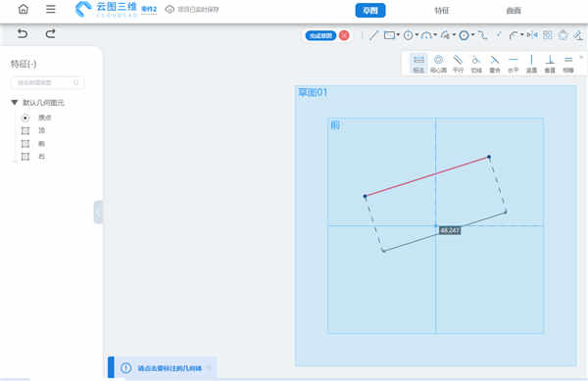Click the dimension value box 88.267
The width and height of the screenshot is (588, 381).
450,230
